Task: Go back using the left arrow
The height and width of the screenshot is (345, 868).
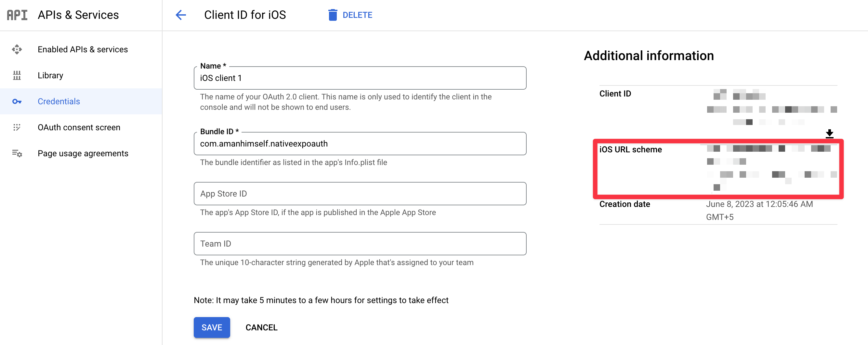Action: tap(181, 15)
